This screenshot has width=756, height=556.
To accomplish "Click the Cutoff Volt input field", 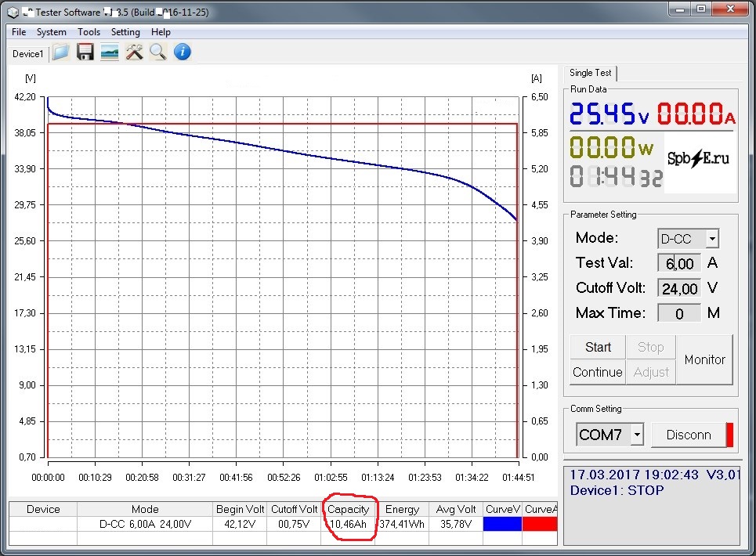I will coord(678,289).
